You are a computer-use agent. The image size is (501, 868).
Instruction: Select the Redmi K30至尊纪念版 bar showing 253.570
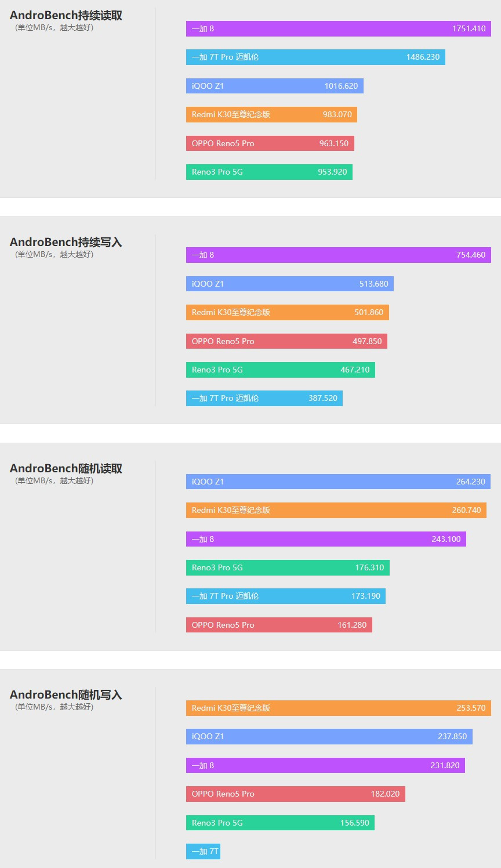click(x=339, y=708)
